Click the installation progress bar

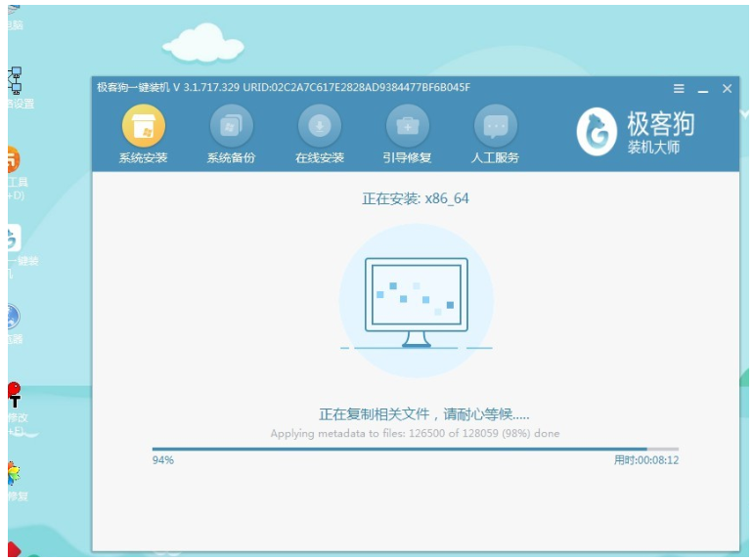[x=416, y=450]
